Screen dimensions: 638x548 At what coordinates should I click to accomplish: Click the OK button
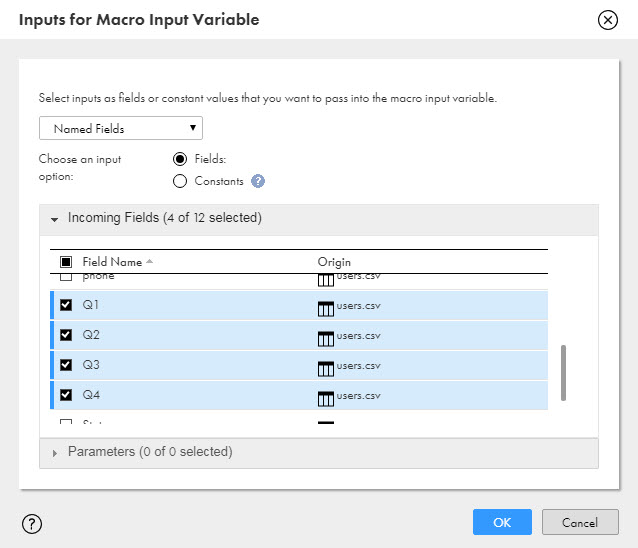point(502,522)
